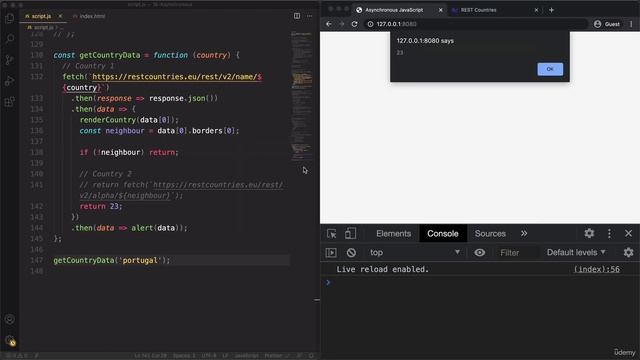This screenshot has height=360, width=640.
Task: Click 'Live reload enabled.' console message
Action: (382, 269)
